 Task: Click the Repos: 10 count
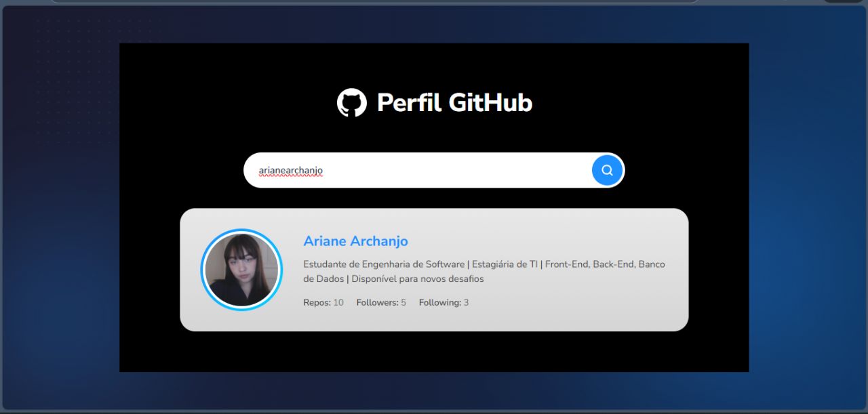tap(323, 303)
